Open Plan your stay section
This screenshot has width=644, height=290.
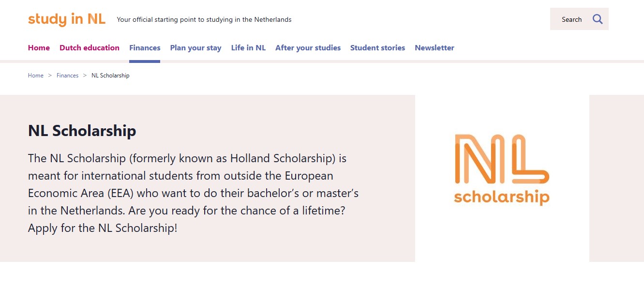(x=195, y=48)
